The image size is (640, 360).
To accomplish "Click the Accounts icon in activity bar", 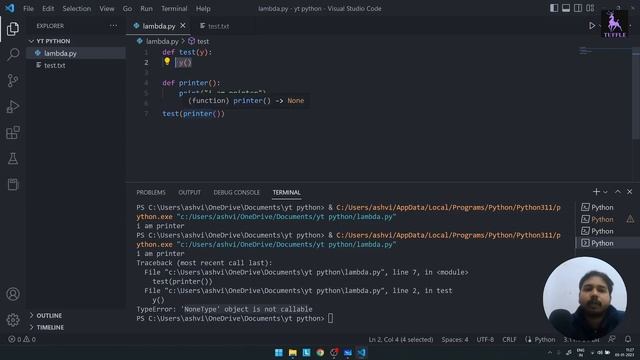I will pyautogui.click(x=13, y=294).
